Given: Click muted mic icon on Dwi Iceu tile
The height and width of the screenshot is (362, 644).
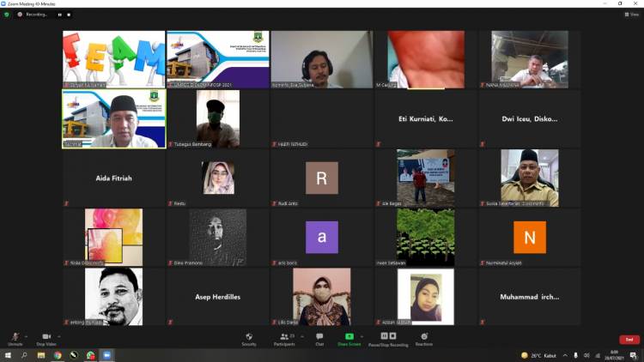Looking at the screenshot, I should click(483, 144).
